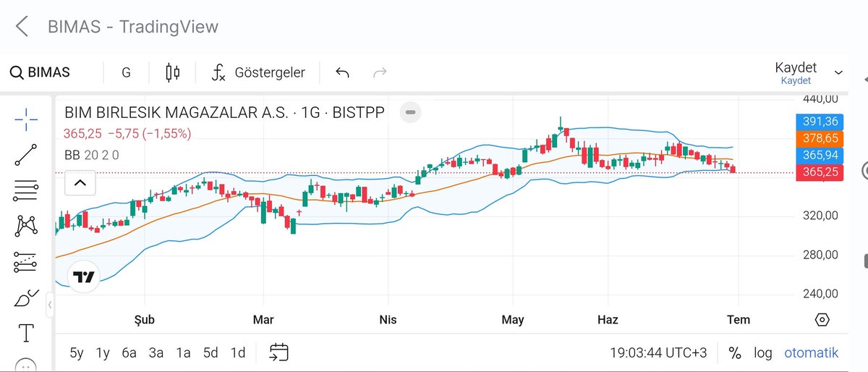
Task: Open BIMAS symbol search
Action: 41,72
